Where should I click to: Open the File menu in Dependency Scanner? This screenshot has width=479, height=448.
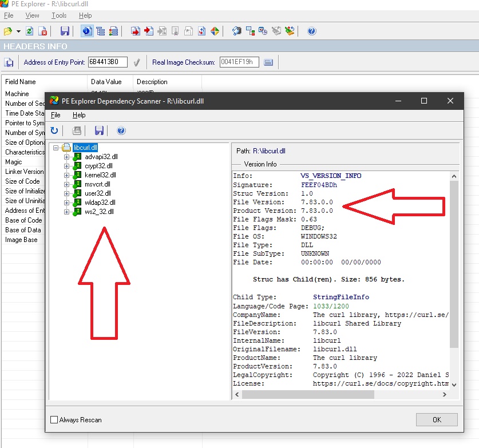click(x=56, y=115)
